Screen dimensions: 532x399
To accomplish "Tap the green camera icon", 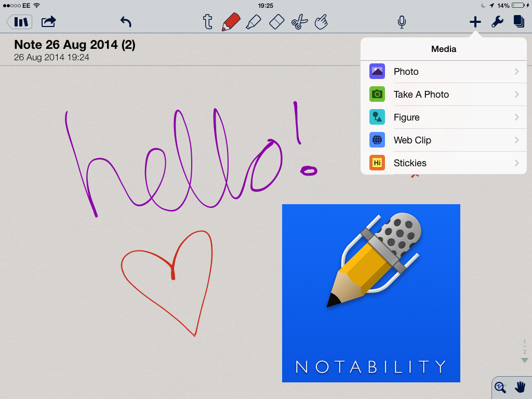I will tap(377, 94).
